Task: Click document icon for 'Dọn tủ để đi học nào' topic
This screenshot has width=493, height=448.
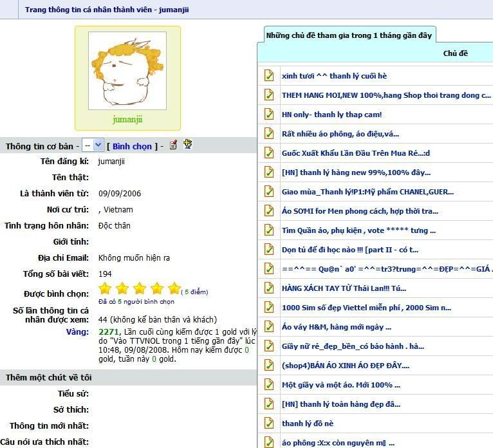Action: [269, 249]
